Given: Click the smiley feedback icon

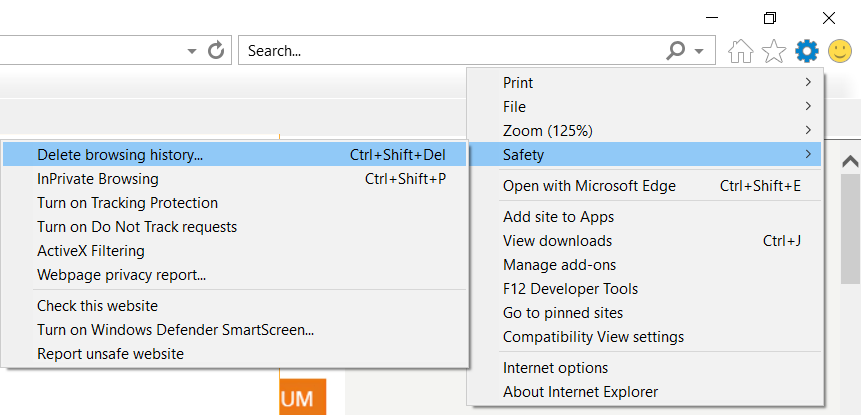Looking at the screenshot, I should [x=840, y=50].
